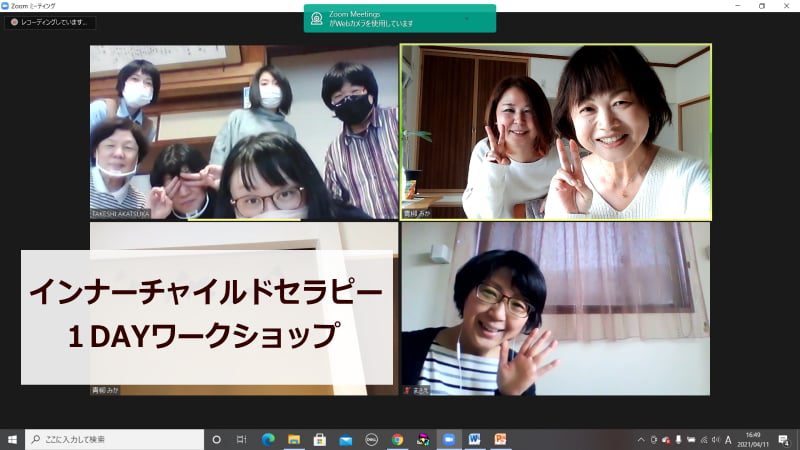
Task: Open Microsoft Word from the taskbar
Action: 475,439
